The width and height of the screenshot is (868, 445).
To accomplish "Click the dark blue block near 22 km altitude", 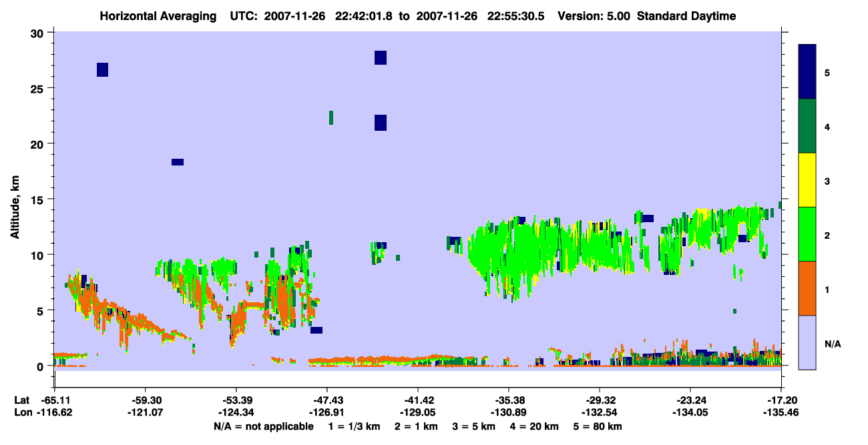I will click(381, 123).
